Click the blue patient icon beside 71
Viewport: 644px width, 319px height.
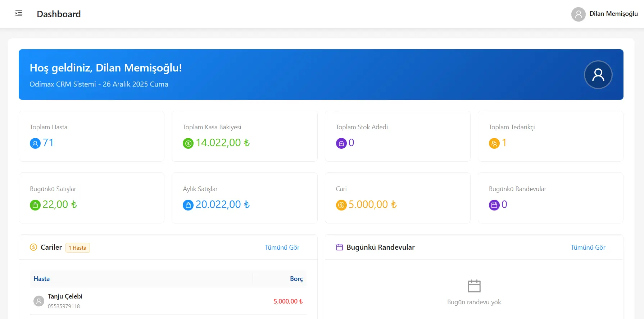point(35,143)
